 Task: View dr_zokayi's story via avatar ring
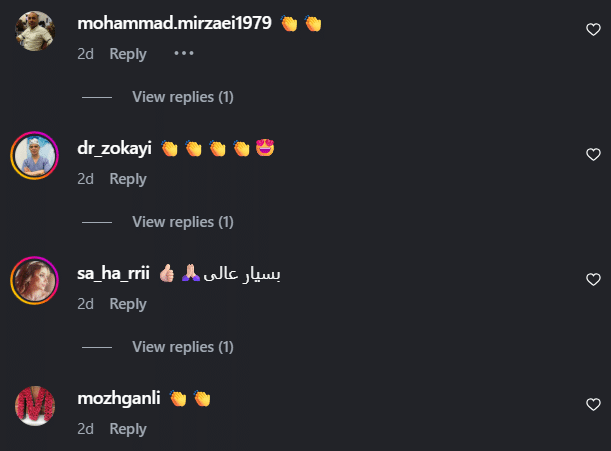(x=35, y=156)
